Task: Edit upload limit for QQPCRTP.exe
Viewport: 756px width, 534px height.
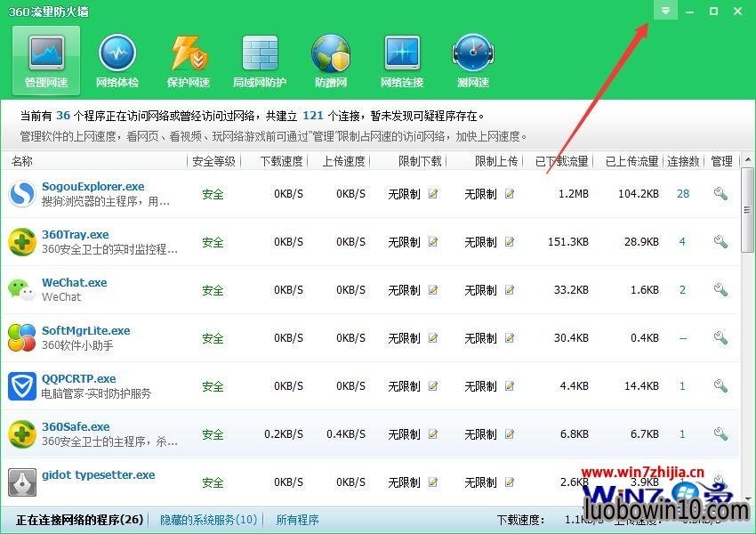Action: (509, 386)
